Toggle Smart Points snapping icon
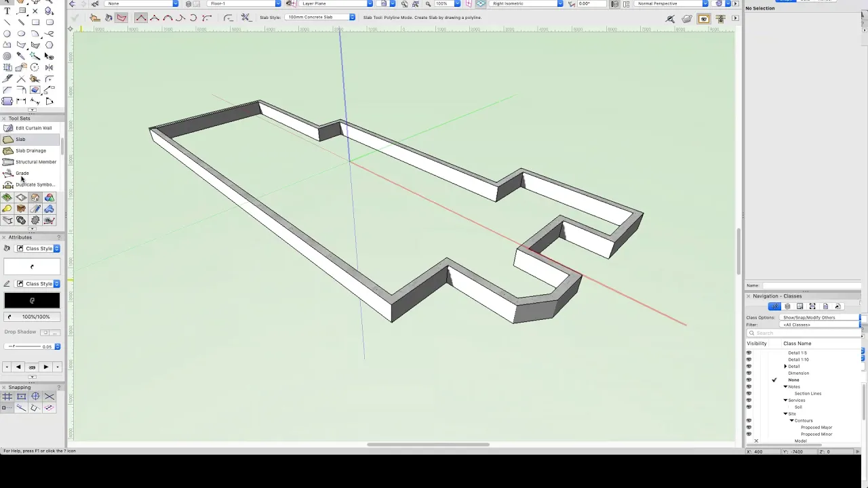868x488 pixels. [x=7, y=407]
